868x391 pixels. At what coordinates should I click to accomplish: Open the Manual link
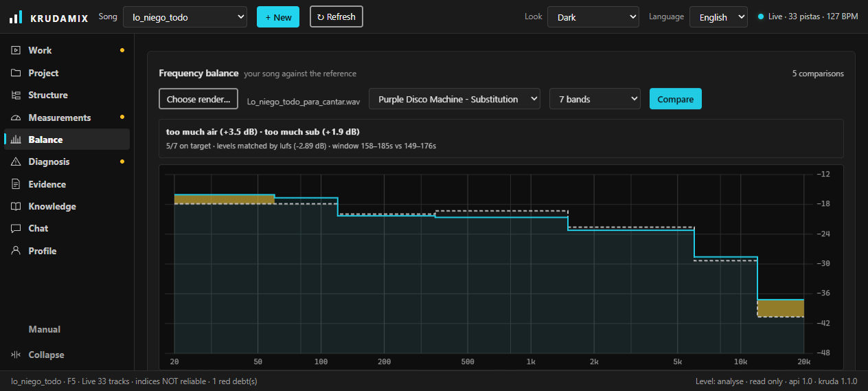45,329
